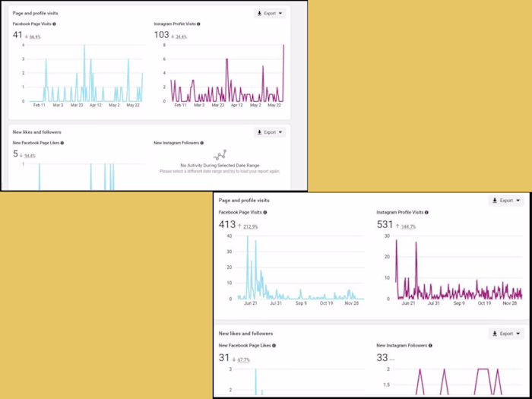The width and height of the screenshot is (532, 399).
Task: Open Export dropdown for Page and profile visits, bottom panel
Action: [x=506, y=201]
